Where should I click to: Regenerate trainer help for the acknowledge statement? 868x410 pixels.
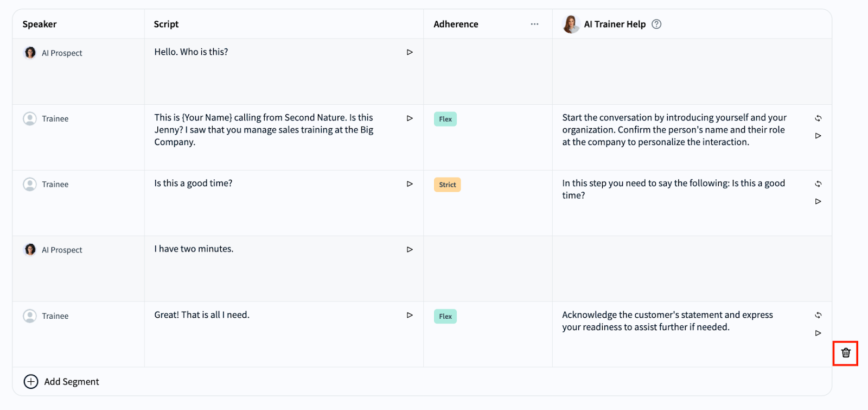point(818,316)
